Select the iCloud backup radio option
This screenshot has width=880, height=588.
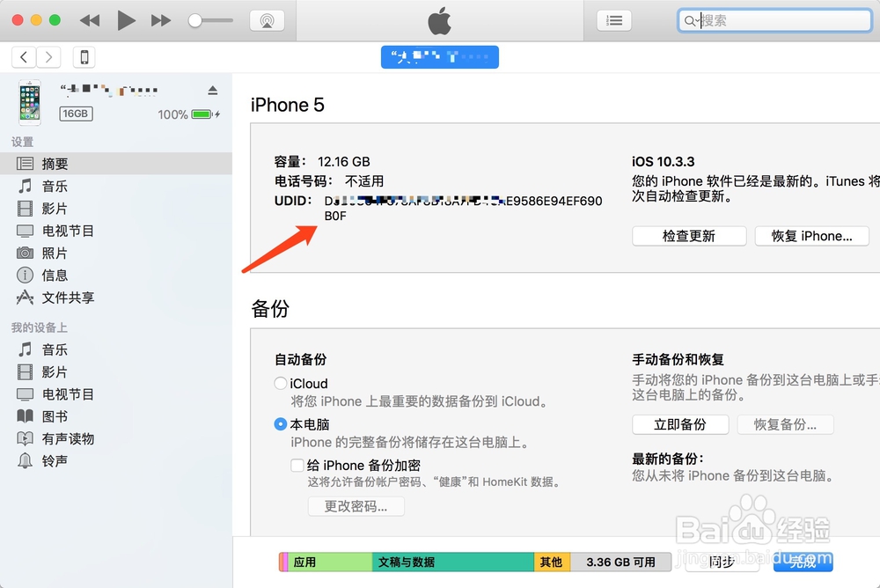(x=280, y=384)
